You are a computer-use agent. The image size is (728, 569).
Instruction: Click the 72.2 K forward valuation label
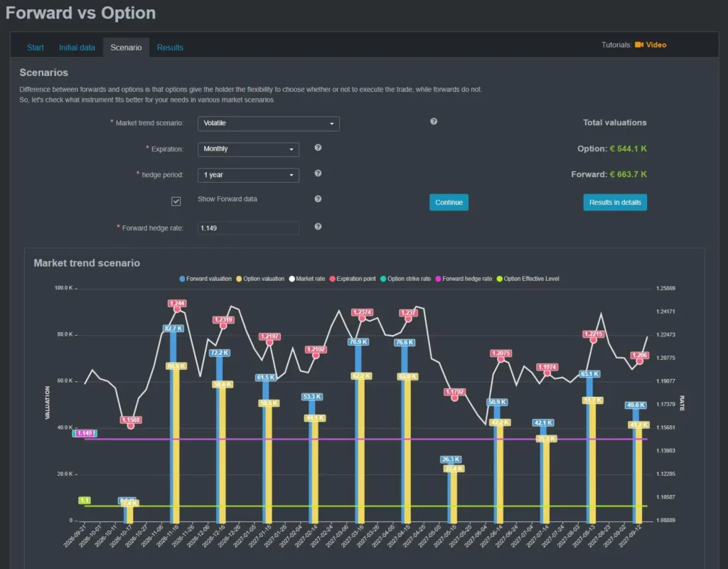coord(220,353)
